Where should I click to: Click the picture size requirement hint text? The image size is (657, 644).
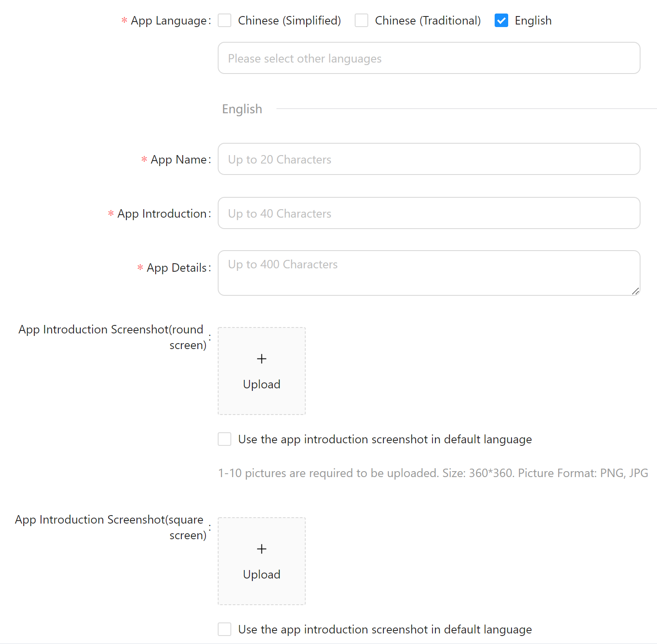[x=433, y=473]
